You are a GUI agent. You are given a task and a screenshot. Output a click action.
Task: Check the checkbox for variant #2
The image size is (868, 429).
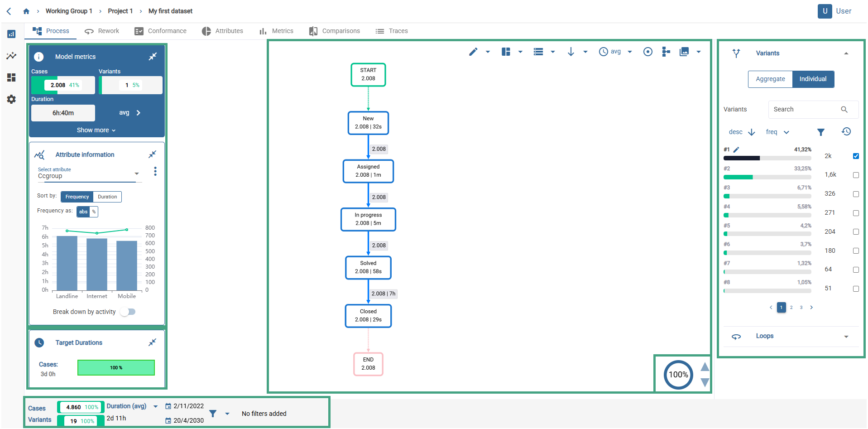(x=856, y=175)
